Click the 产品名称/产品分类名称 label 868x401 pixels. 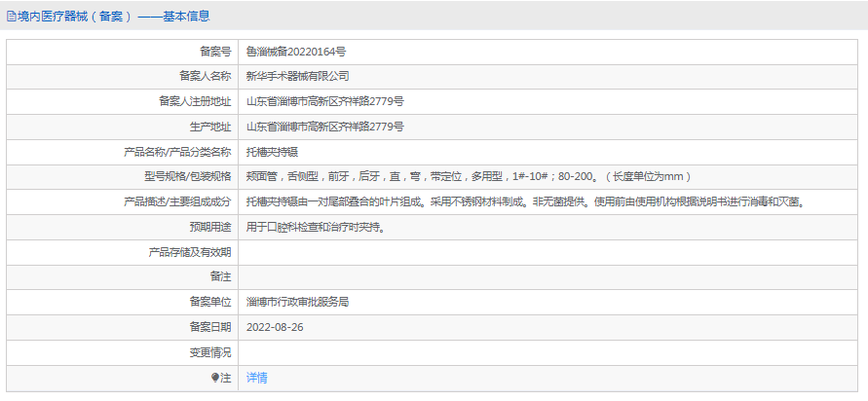pyautogui.click(x=177, y=152)
